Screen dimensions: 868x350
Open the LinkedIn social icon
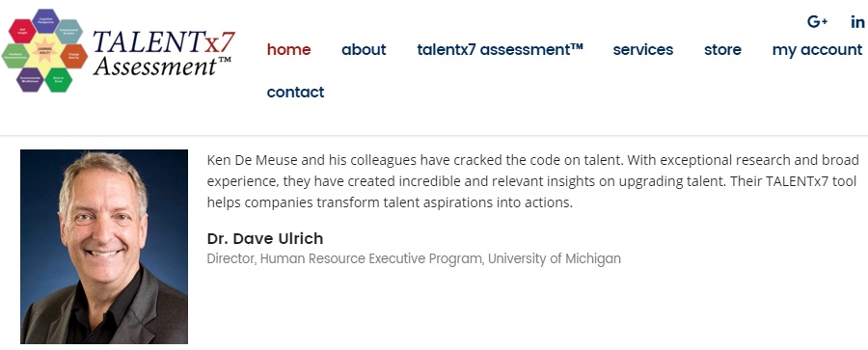pos(857,22)
